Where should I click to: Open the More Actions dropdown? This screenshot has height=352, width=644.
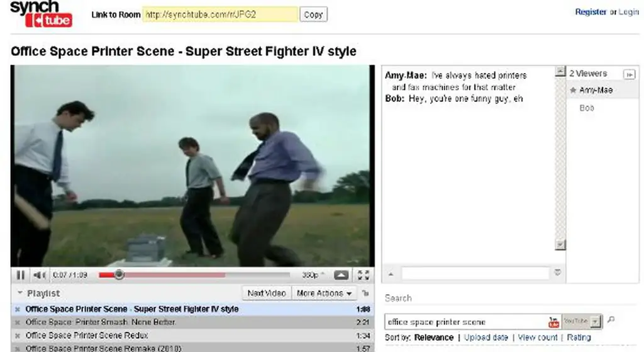(x=324, y=293)
